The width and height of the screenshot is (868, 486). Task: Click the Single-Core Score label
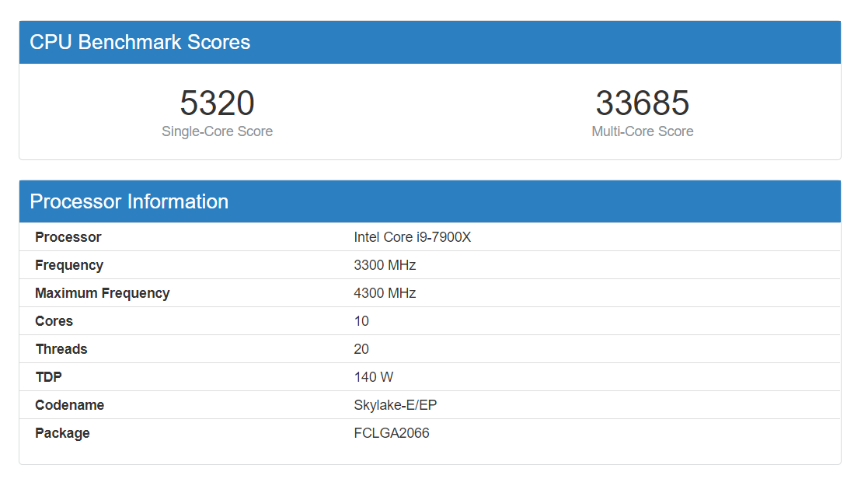pyautogui.click(x=217, y=131)
